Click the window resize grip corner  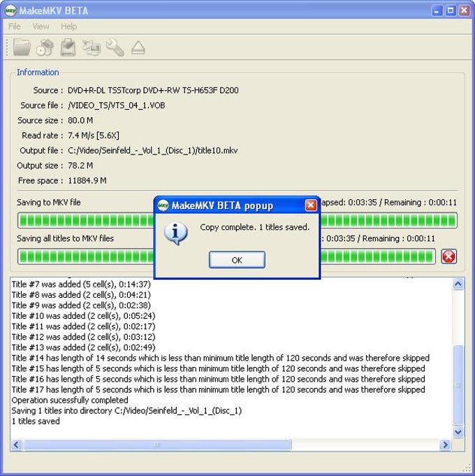click(x=467, y=468)
